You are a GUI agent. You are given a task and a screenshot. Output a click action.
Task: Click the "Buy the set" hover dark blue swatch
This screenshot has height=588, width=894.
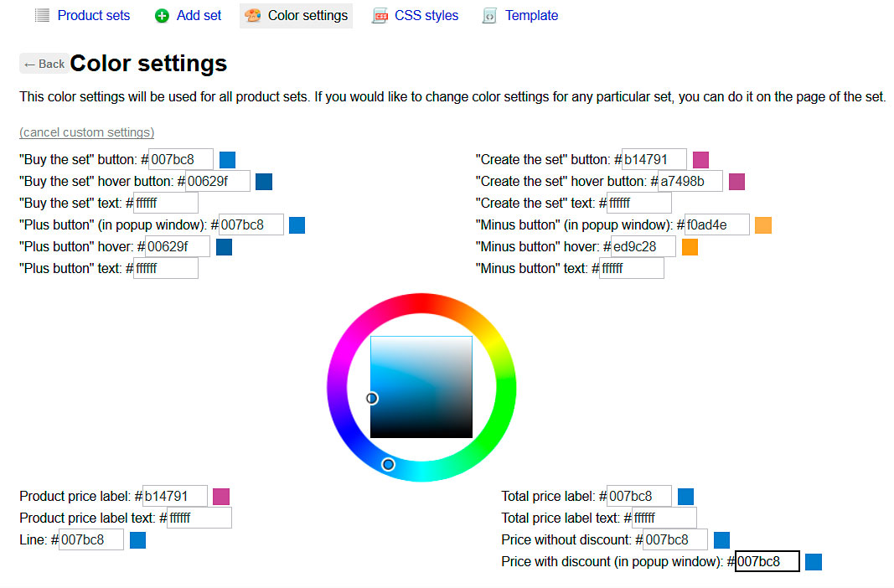264,182
